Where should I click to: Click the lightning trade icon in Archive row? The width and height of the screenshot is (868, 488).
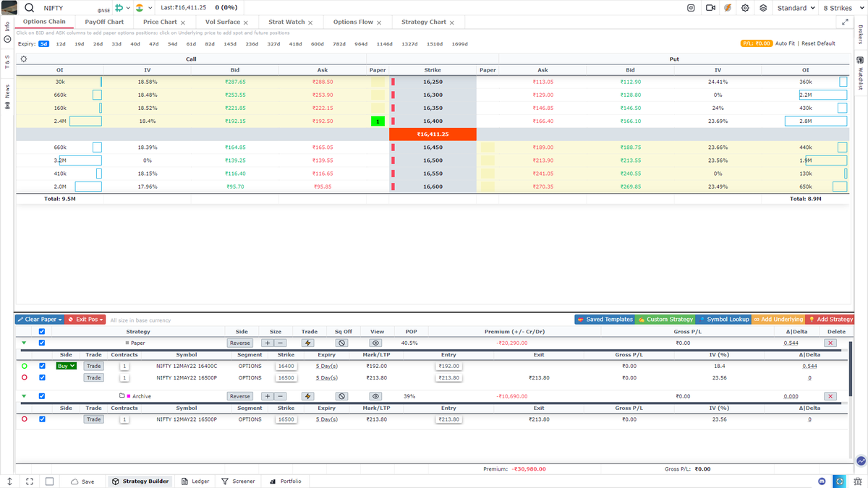click(308, 396)
